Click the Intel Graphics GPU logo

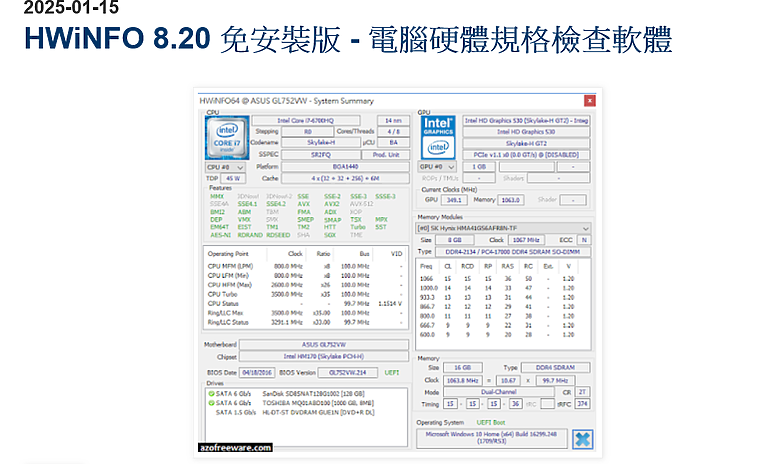pos(438,138)
